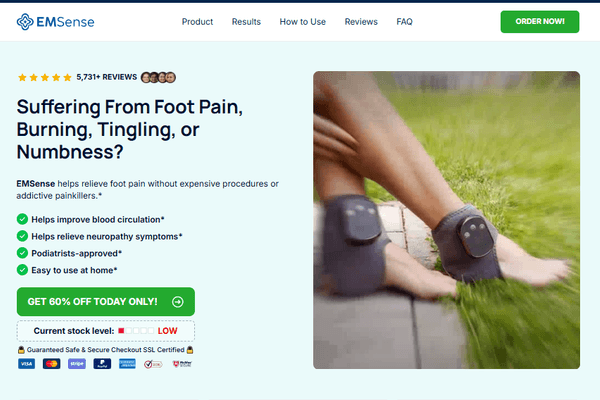600x400 pixels.
Task: Click the Stripe payment badge
Action: click(x=77, y=364)
